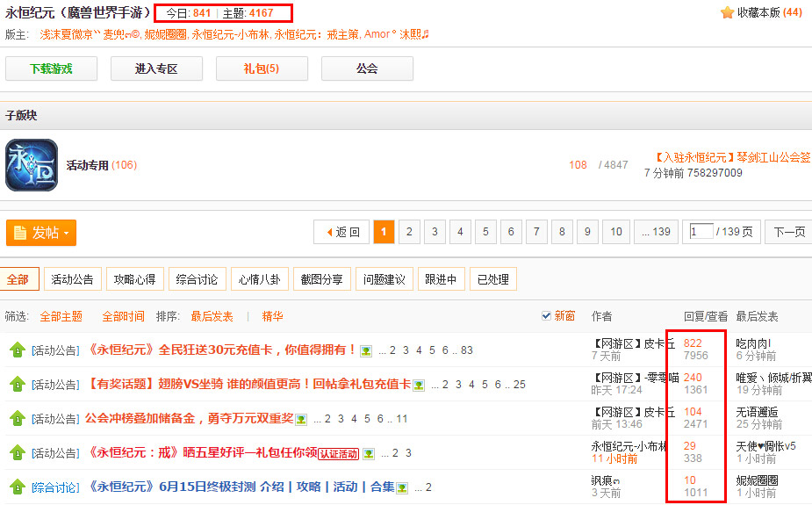Open the 礼包(5) button
This screenshot has height=505, width=812.
tap(262, 69)
